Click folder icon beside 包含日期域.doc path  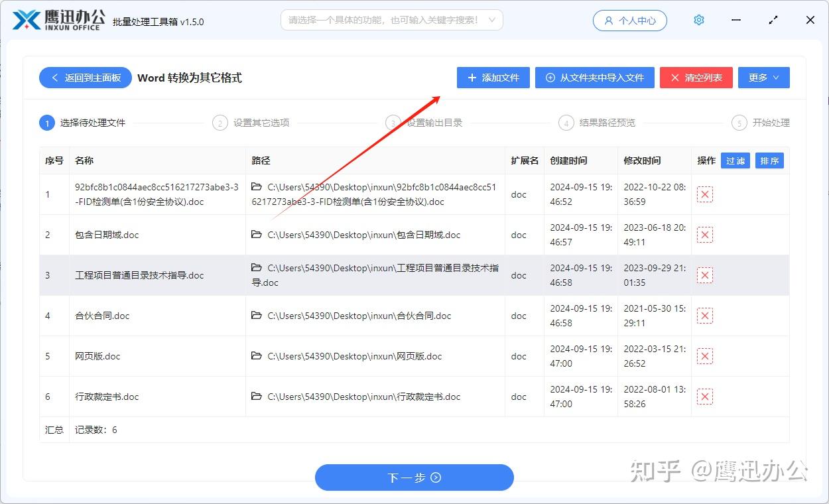[x=256, y=234]
